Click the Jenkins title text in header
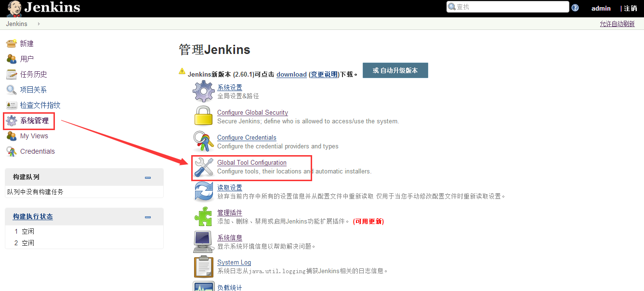This screenshot has width=644, height=291. pos(52,7)
